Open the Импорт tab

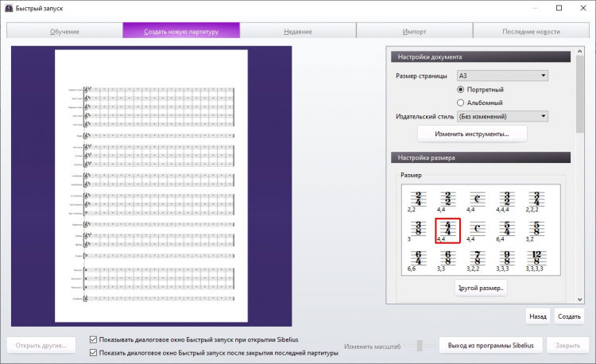point(414,31)
